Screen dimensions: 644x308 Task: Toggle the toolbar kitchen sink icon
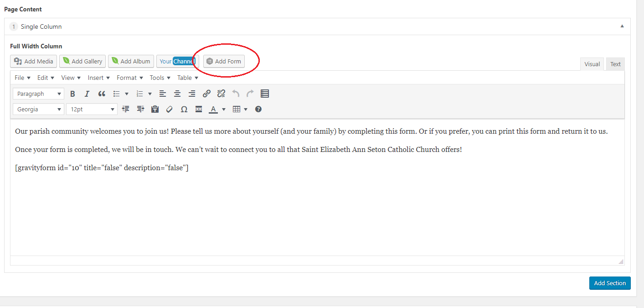pyautogui.click(x=265, y=94)
